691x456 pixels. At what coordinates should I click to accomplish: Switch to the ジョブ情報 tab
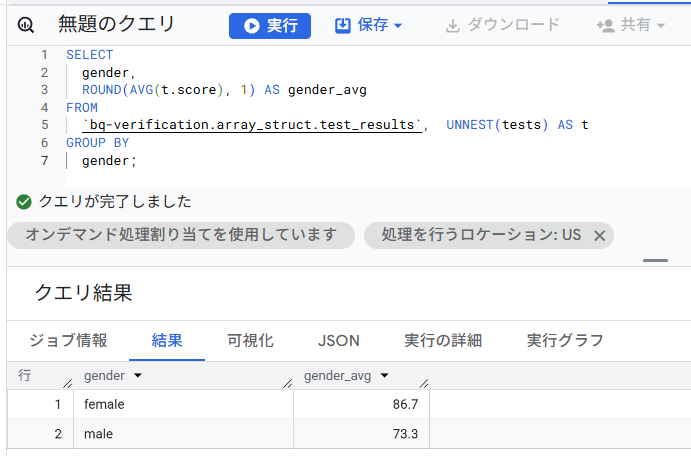pos(68,340)
